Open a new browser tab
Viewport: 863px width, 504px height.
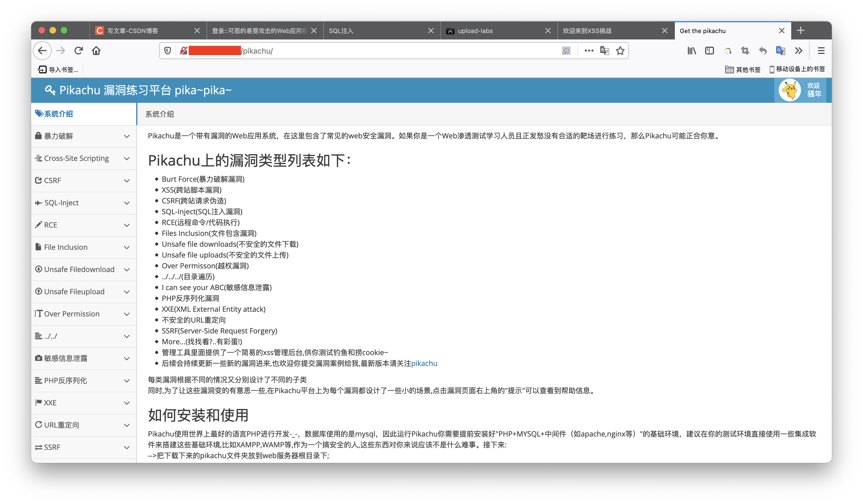coord(801,31)
